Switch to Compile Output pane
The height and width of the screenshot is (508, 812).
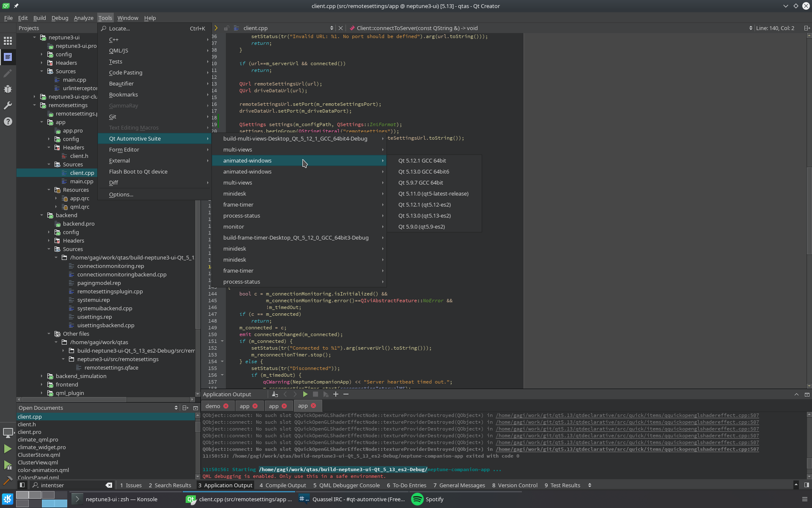point(283,485)
